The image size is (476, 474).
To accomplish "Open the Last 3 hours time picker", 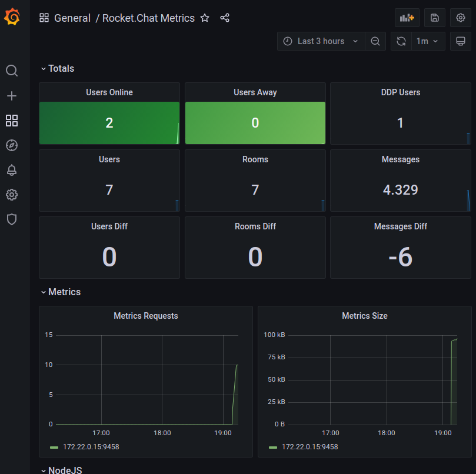I will pyautogui.click(x=321, y=41).
